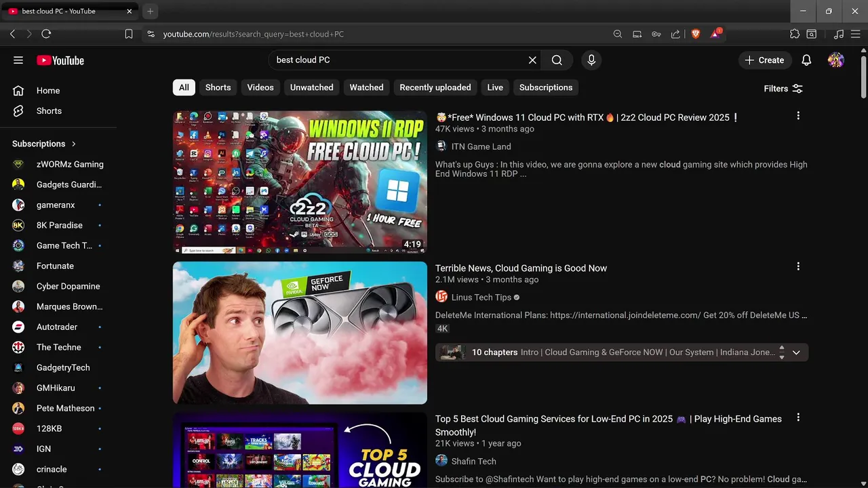Viewport: 868px width, 488px height.
Task: Expand the Subscriptions section header
Action: 45,144
